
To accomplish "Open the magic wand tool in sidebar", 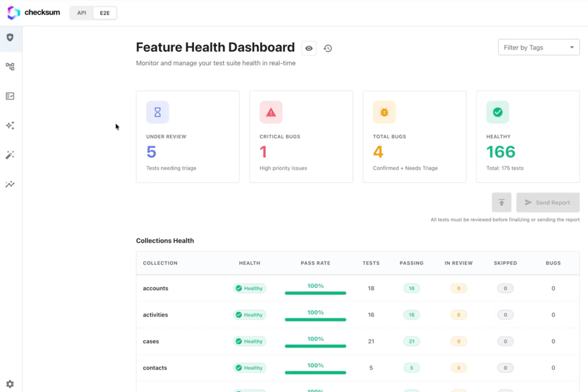I will point(10,154).
